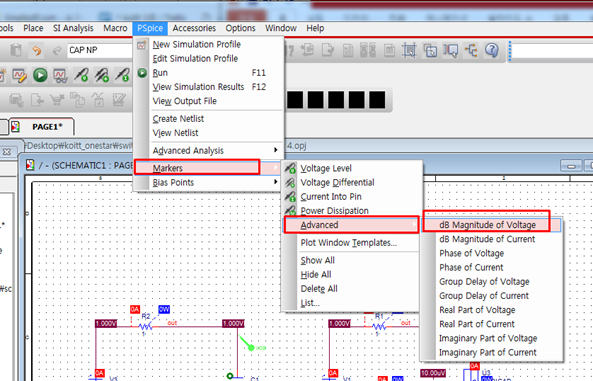Open New Simulation Profile
Viewport: 593px width, 381px height.
[x=197, y=44]
